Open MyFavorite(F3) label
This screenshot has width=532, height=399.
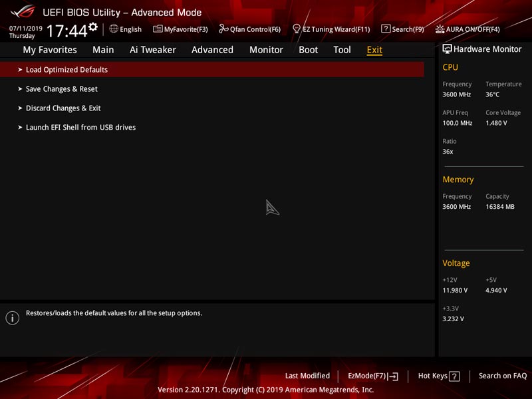186,29
